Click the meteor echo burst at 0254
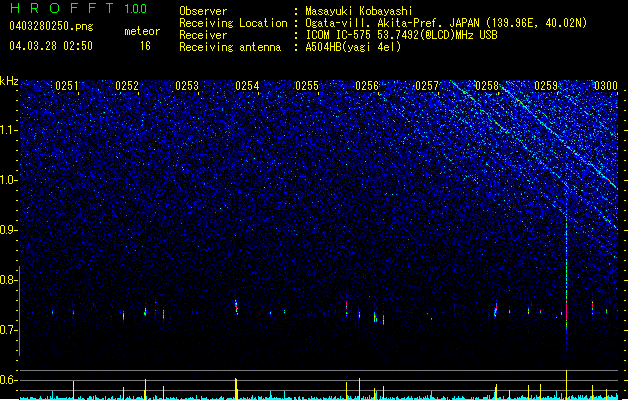This screenshot has height=400, width=629. [x=236, y=307]
